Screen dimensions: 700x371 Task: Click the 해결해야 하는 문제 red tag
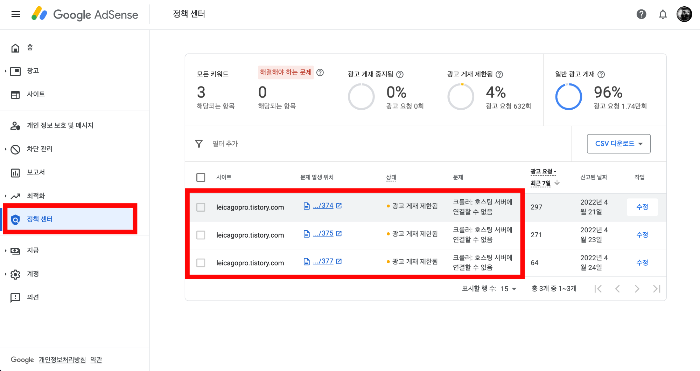(286, 72)
